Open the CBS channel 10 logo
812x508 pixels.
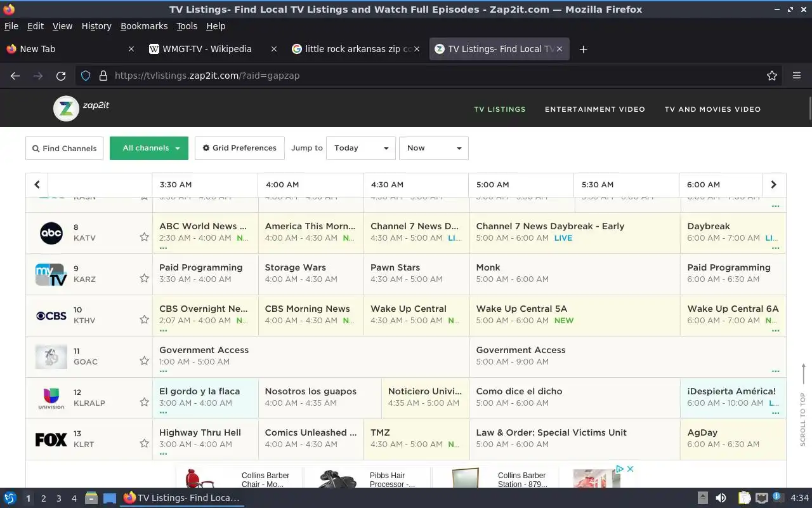point(51,316)
